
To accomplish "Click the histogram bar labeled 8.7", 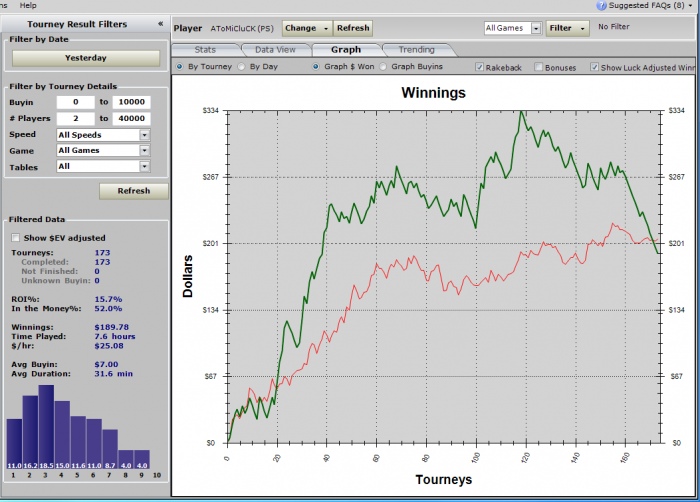I will (110, 449).
